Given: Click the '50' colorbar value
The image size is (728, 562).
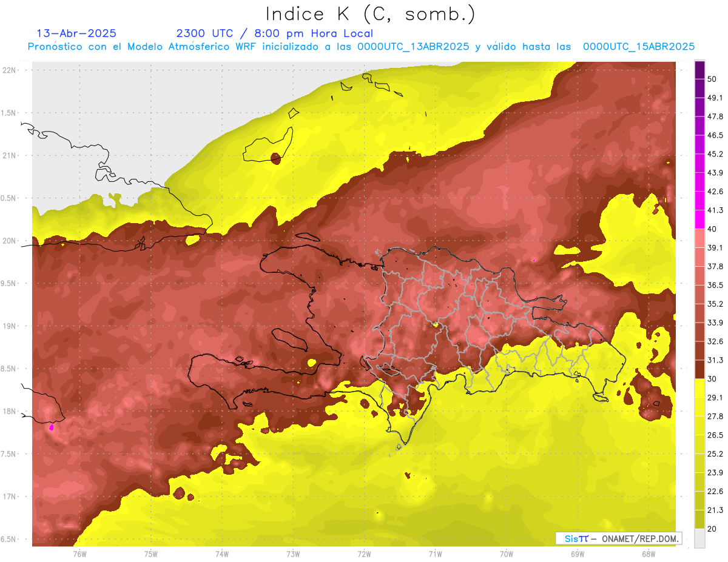Looking at the screenshot, I should click(x=712, y=79).
